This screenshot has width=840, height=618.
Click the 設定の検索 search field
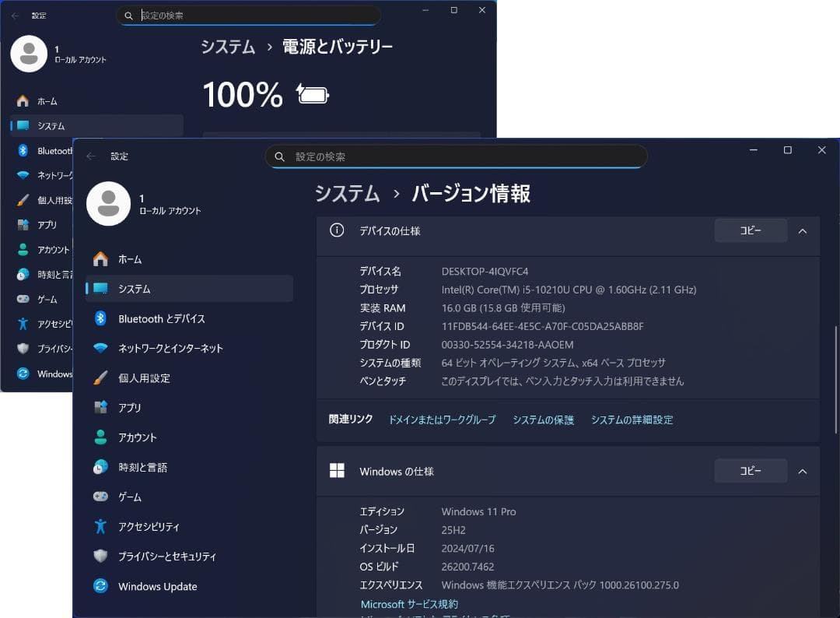[x=456, y=156]
